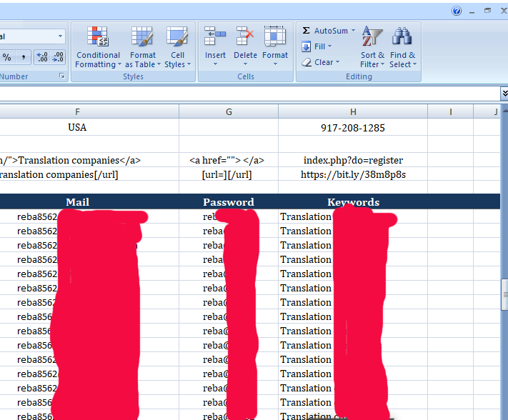
Task: Select column G header
Action: tap(229, 111)
